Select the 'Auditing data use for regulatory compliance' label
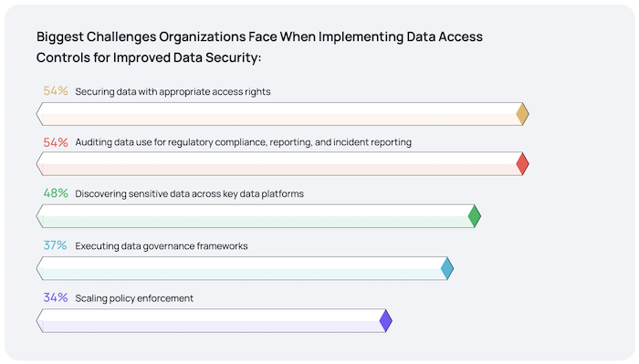Image resolution: width=639 pixels, height=364 pixels. [x=244, y=142]
